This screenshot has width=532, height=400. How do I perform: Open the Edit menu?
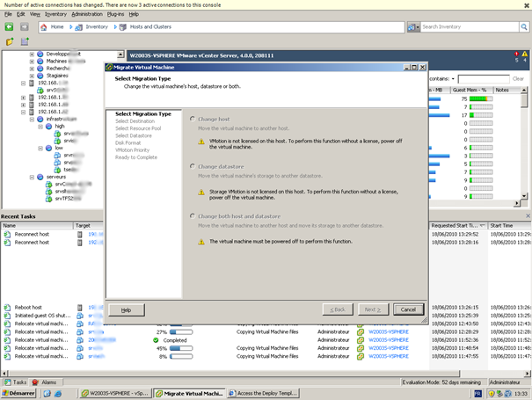tap(21, 14)
